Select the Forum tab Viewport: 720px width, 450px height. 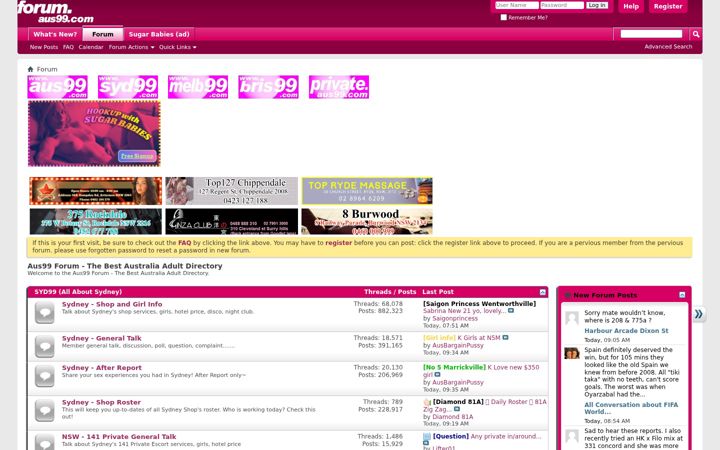(x=103, y=34)
